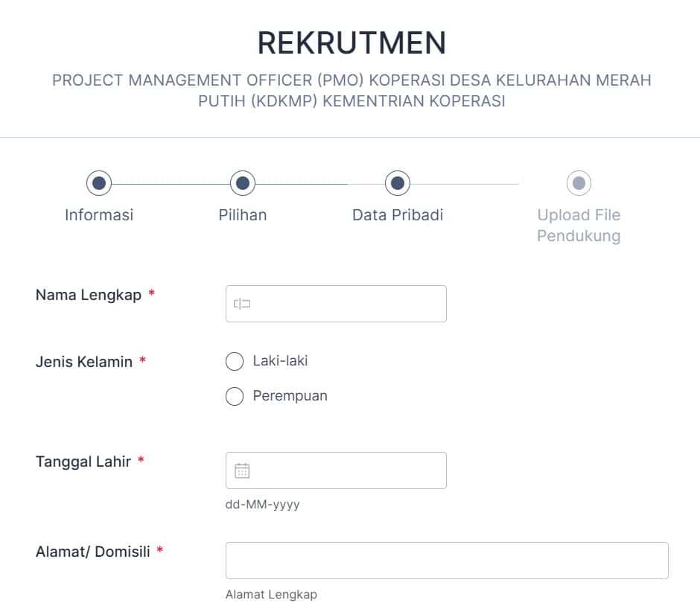700x603 pixels.
Task: Click the Perempuan option text
Action: (290, 396)
